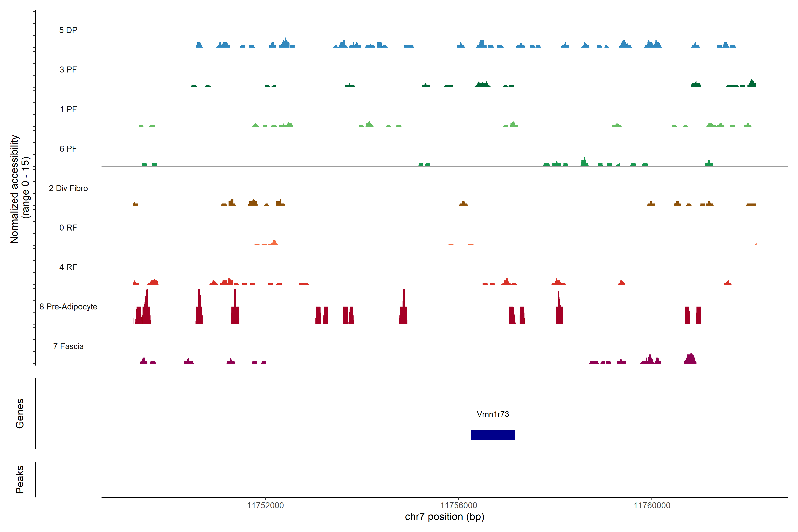798x532 pixels.
Task: Click the 11756000 axis tick label
Action: click(x=459, y=505)
